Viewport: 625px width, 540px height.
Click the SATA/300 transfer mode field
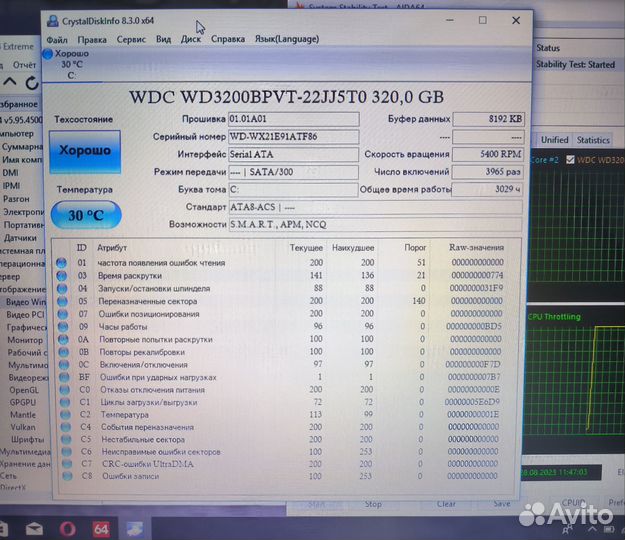click(x=294, y=172)
